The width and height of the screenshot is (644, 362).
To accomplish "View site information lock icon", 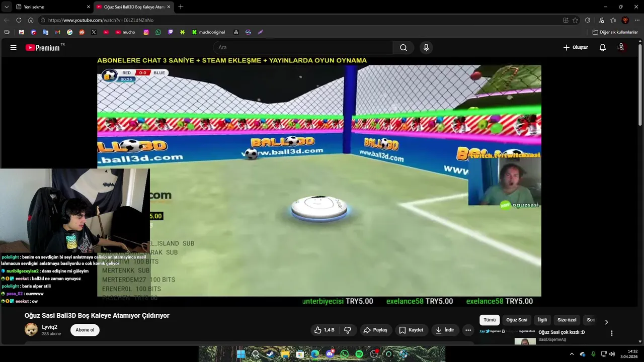I will (x=43, y=20).
